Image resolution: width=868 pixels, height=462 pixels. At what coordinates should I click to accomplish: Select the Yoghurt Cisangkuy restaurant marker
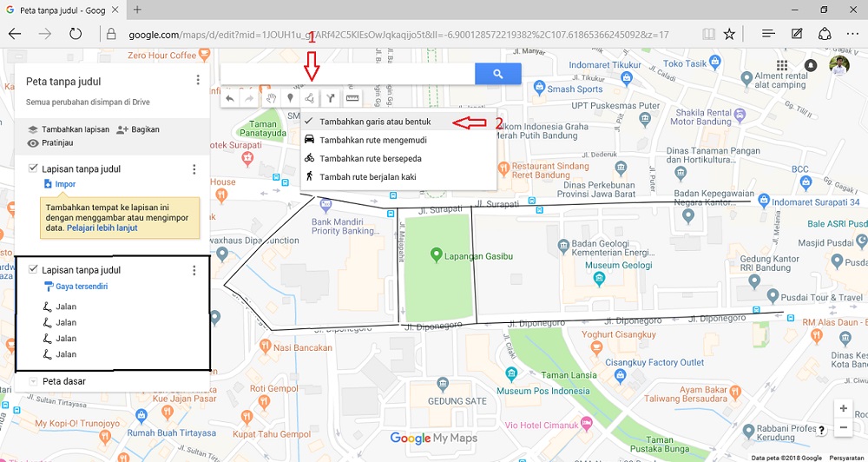[596, 348]
